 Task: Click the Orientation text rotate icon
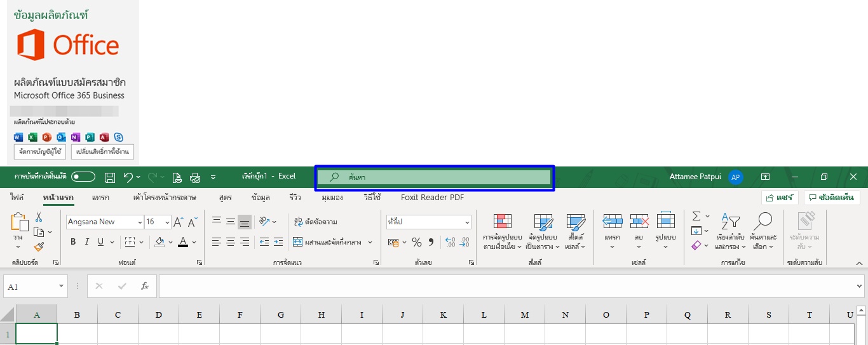click(264, 222)
